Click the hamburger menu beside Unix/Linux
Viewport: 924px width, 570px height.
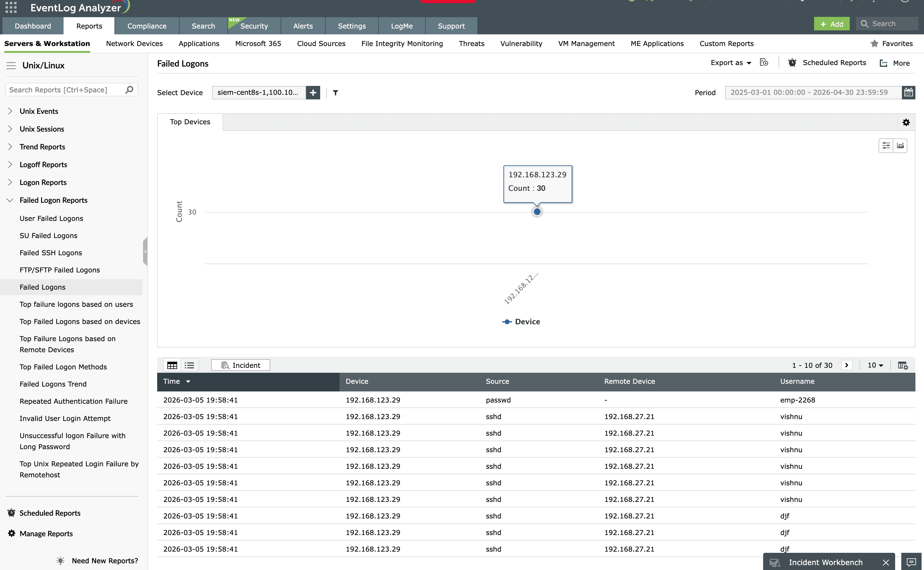[x=11, y=66]
